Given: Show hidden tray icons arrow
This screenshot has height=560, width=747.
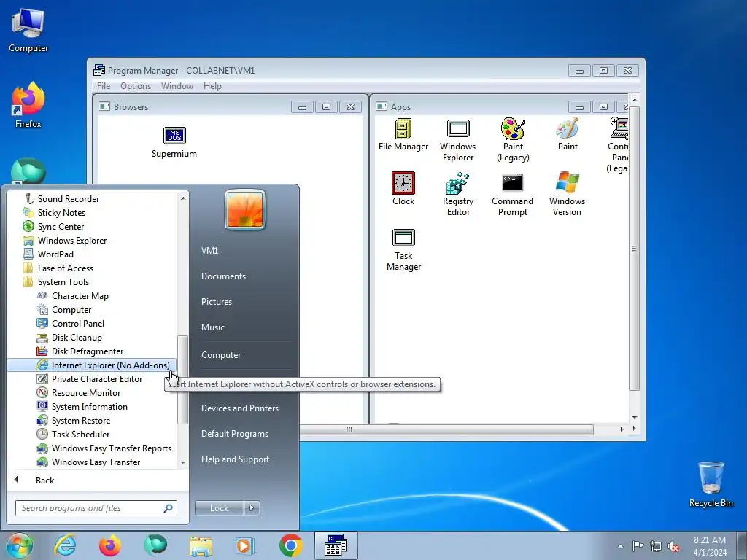Looking at the screenshot, I should pos(620,547).
